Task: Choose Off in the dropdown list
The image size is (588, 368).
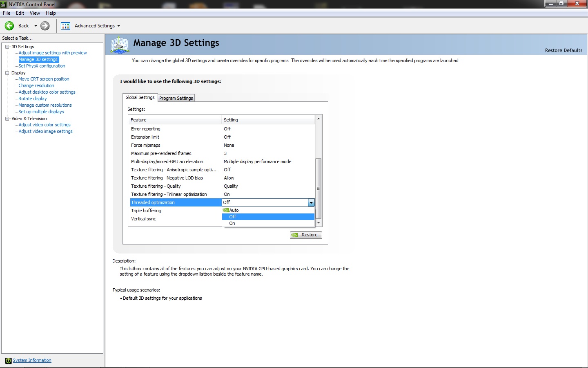Action: [x=268, y=217]
